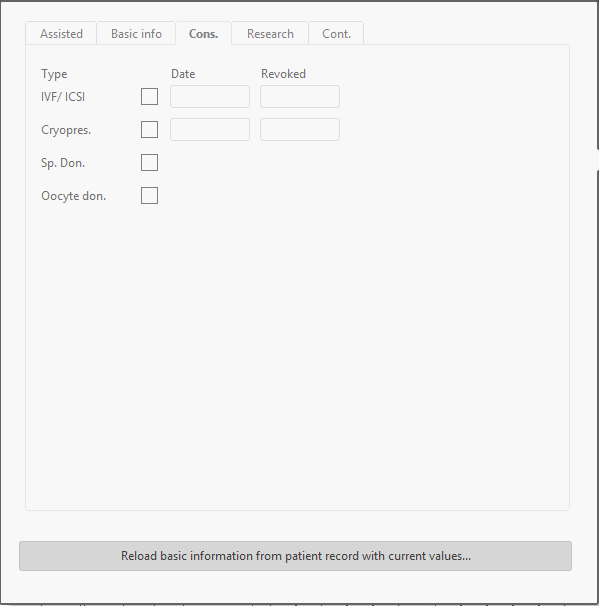599x606 pixels.
Task: Toggle the Oocyte don. checkbox
Action: [x=150, y=196]
